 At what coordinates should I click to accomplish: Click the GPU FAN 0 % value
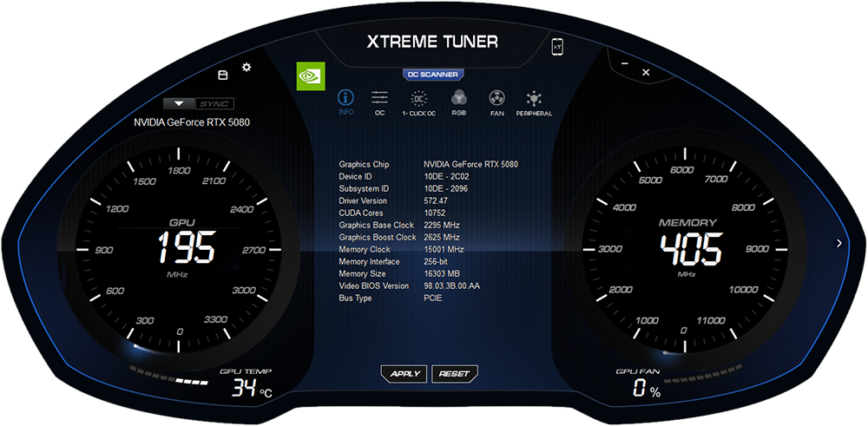click(x=648, y=390)
